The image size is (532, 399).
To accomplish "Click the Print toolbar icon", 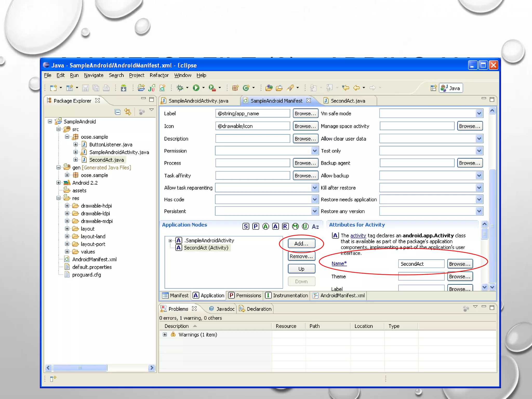I will coord(106,88).
